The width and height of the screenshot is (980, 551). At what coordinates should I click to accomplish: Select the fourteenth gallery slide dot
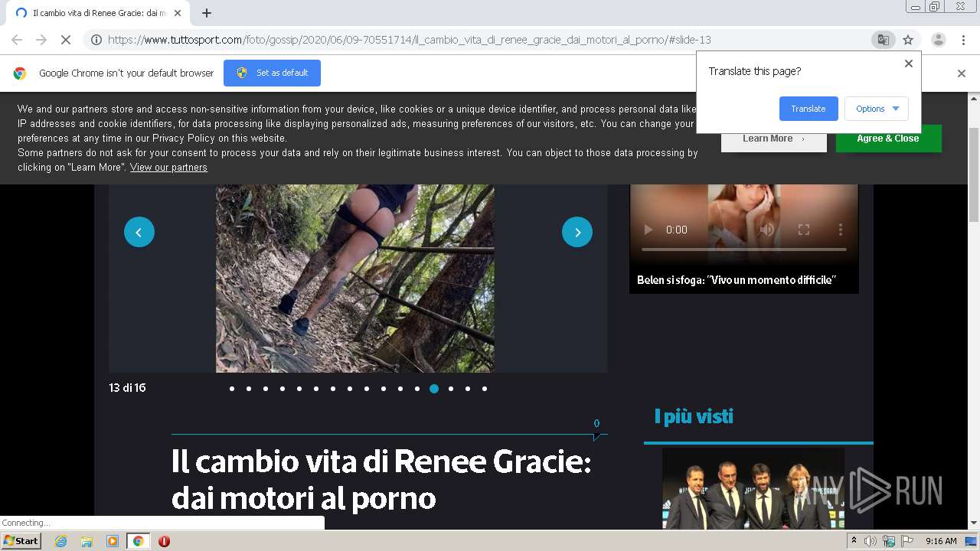(451, 389)
